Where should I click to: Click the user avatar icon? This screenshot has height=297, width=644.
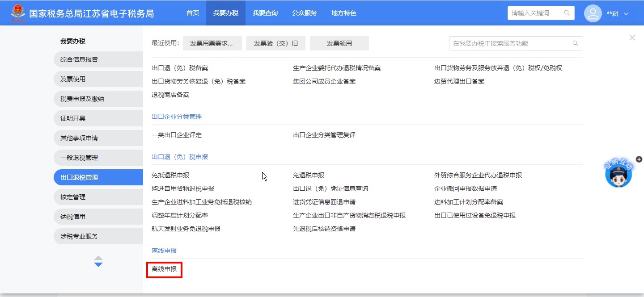pos(593,13)
